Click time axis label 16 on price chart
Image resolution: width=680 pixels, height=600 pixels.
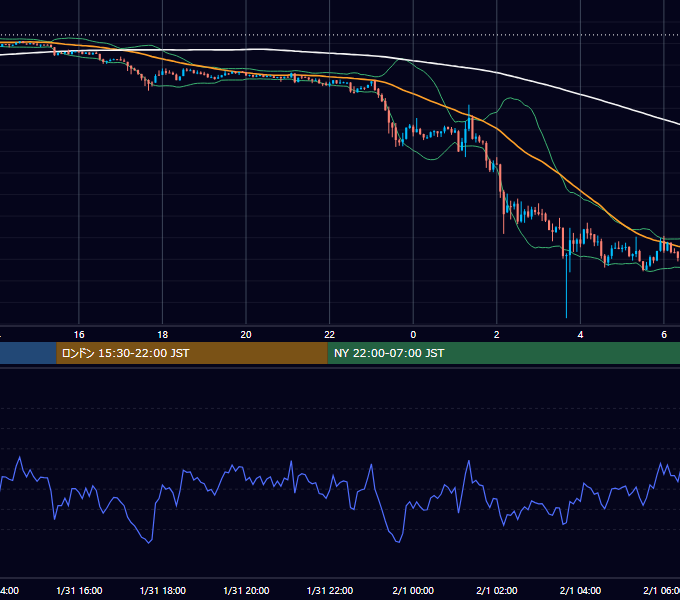point(79,335)
